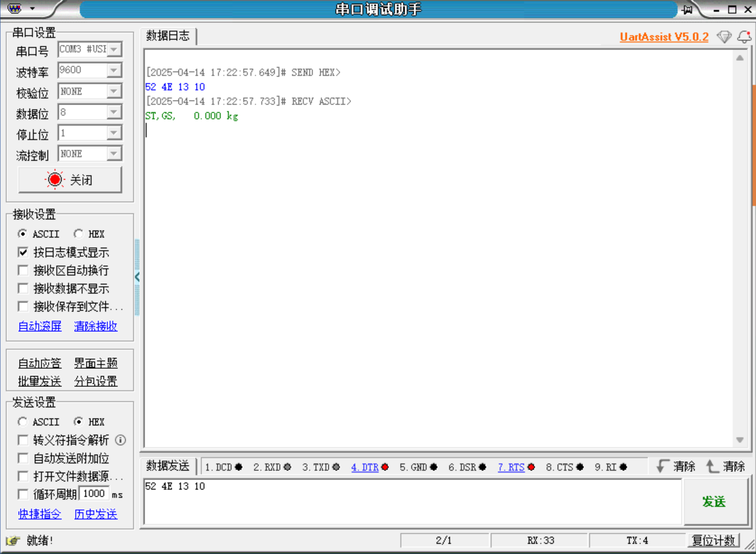The height and width of the screenshot is (554, 756).
Task: Click the scroll-down arrow of the log scrollbar
Action: coord(739,440)
